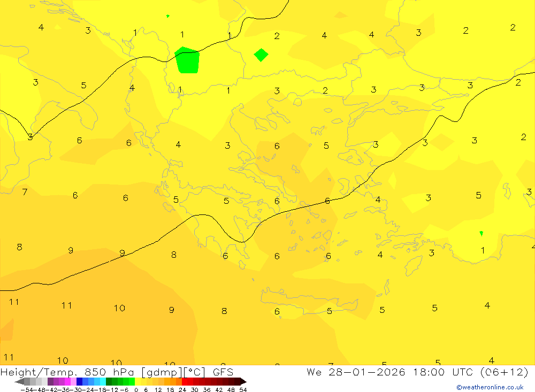
Task: Click the '18' legend scale label
Action: pyautogui.click(x=170, y=390)
